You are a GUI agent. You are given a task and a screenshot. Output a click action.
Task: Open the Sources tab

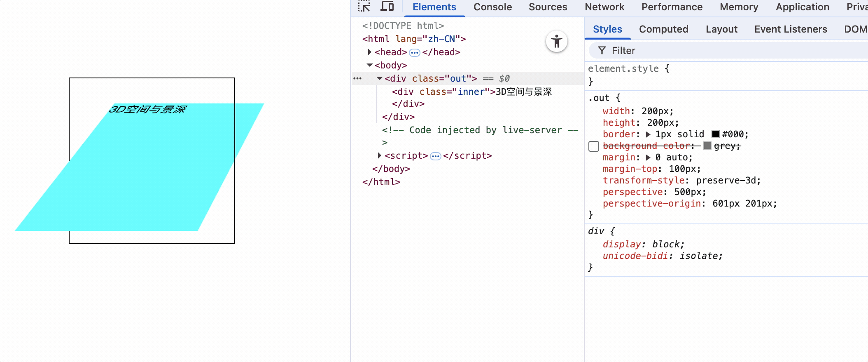point(548,7)
